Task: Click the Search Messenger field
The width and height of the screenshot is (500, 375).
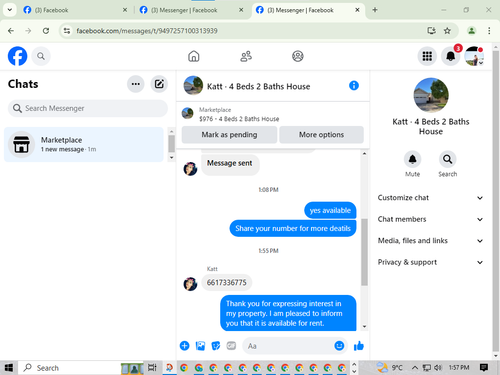Action: [88, 108]
